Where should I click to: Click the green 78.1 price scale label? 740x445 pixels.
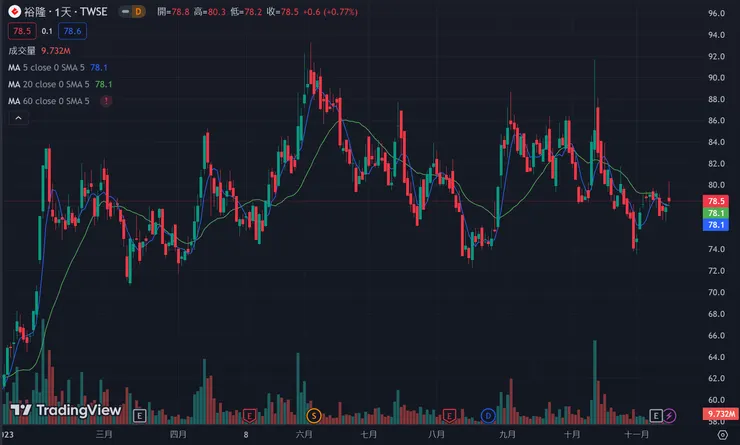point(716,213)
